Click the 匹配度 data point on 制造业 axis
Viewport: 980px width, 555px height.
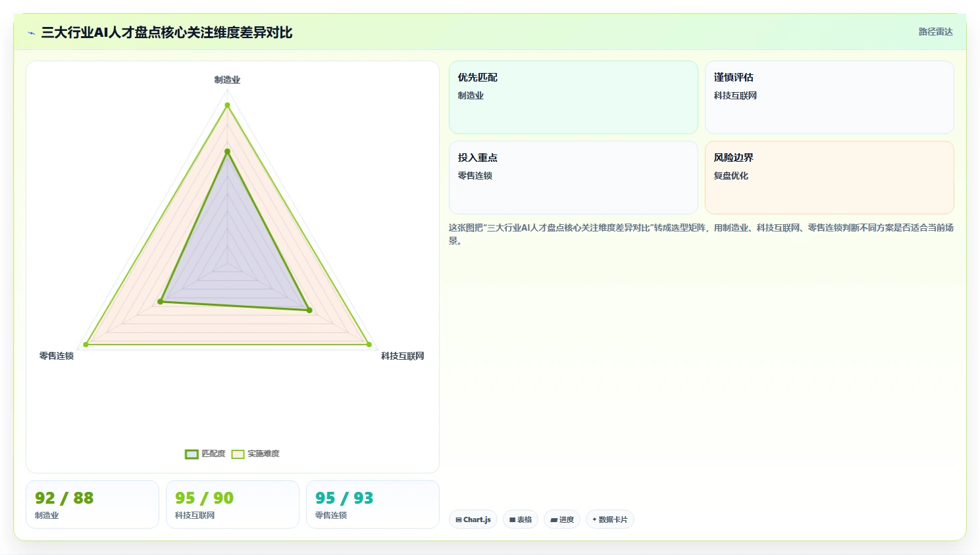click(228, 152)
